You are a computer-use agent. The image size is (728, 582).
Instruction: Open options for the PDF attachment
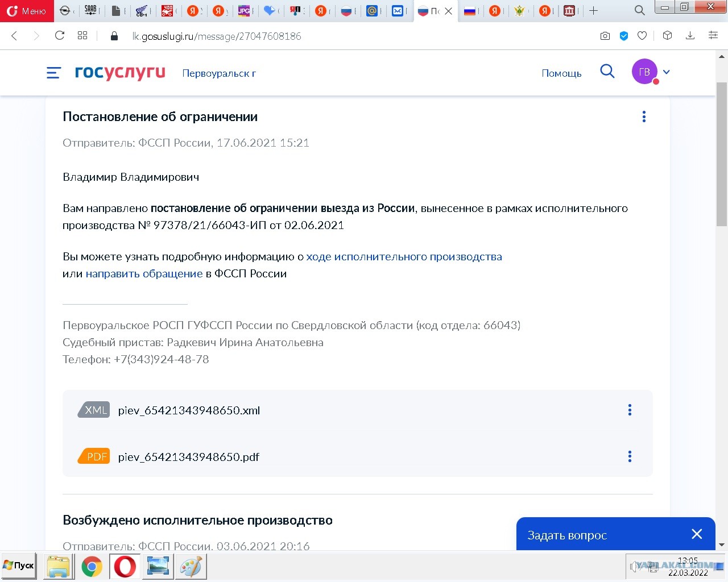(630, 456)
